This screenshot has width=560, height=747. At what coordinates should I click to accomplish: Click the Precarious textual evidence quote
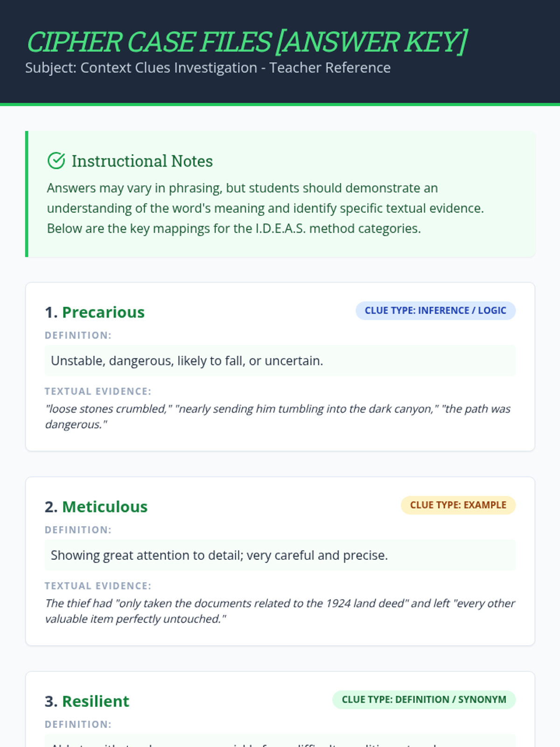pos(278,416)
